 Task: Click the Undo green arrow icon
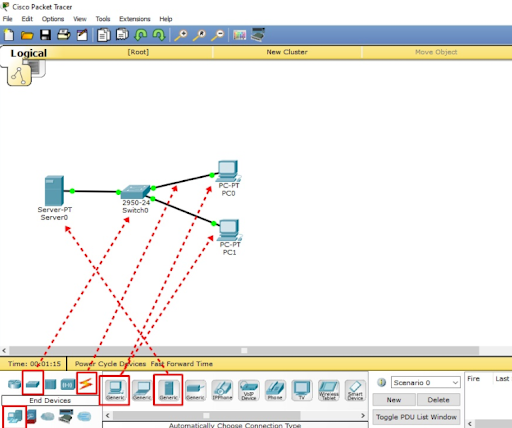141,35
